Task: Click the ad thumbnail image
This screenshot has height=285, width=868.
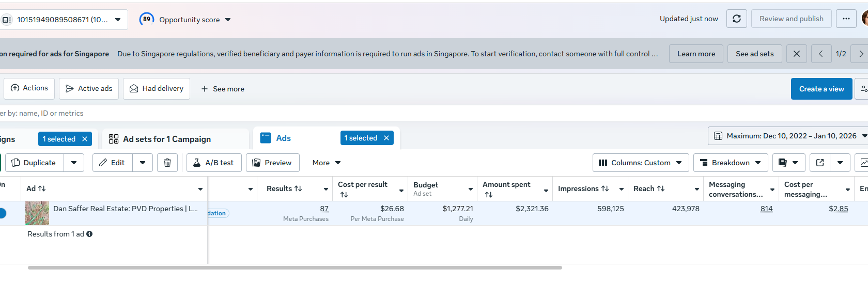Action: 37,213
